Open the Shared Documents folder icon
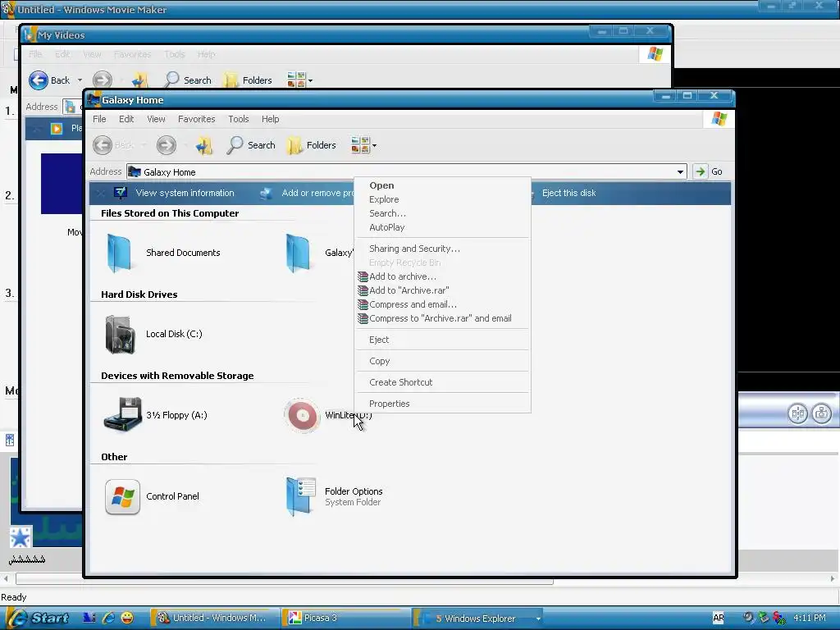The image size is (840, 630). point(119,253)
